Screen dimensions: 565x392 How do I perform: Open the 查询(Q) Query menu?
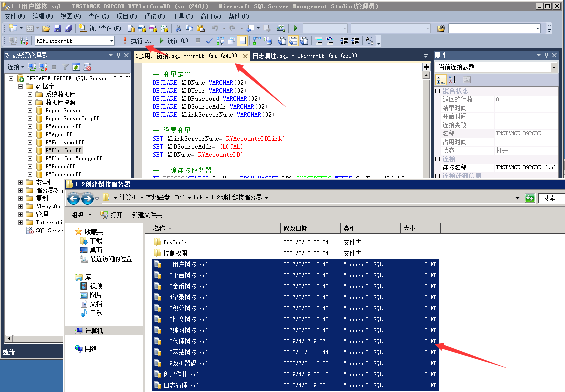click(x=99, y=16)
